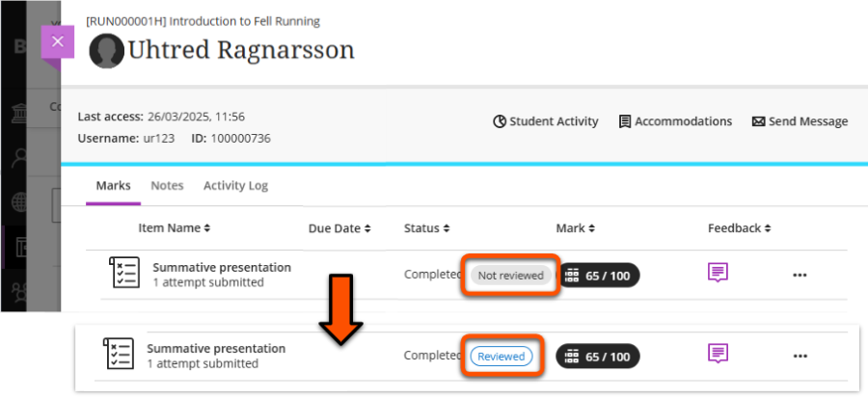Sort by Mark column
This screenshot has height=398, width=868.
tap(576, 228)
